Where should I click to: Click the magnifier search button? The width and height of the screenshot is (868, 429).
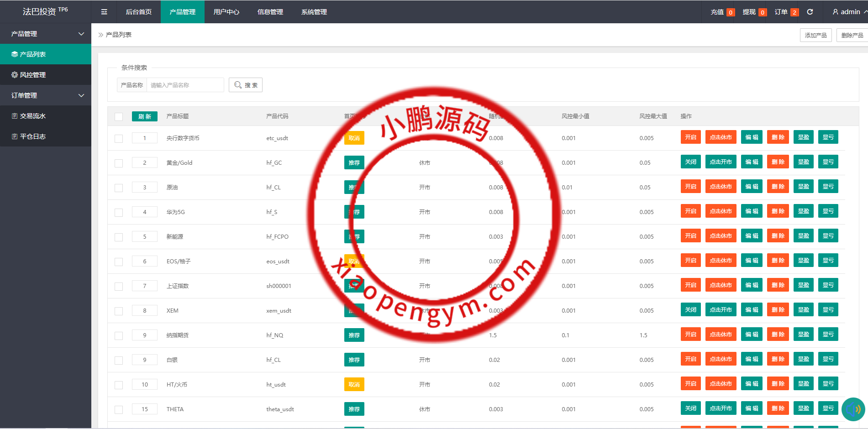point(245,85)
